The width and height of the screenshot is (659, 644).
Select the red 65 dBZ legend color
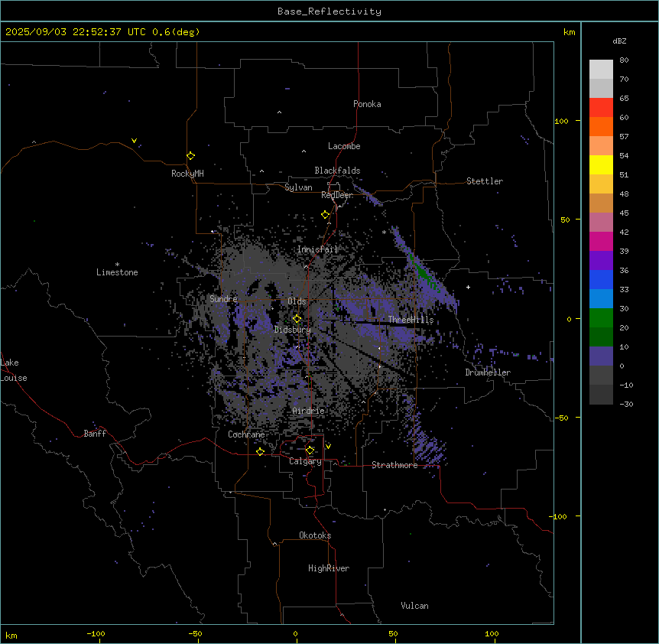pos(601,107)
